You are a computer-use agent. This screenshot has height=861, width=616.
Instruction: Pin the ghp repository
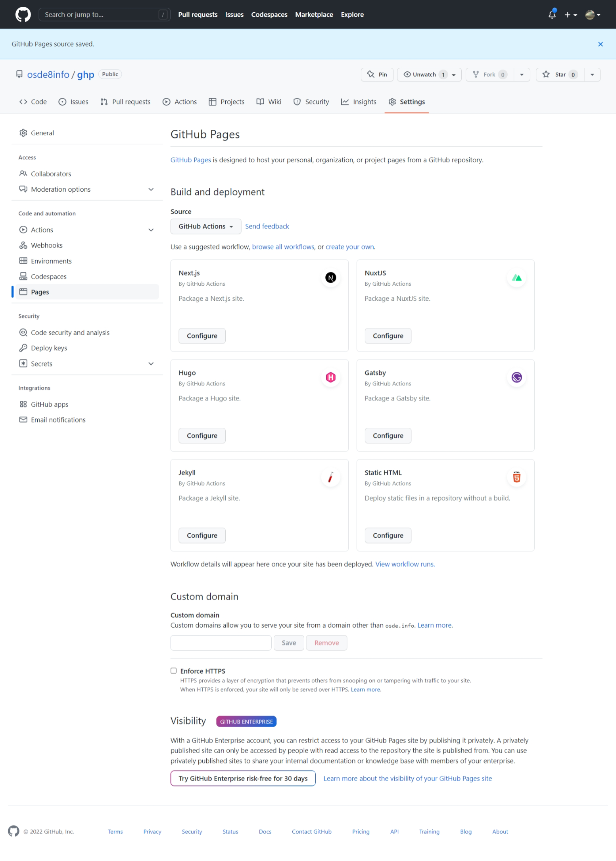point(377,75)
